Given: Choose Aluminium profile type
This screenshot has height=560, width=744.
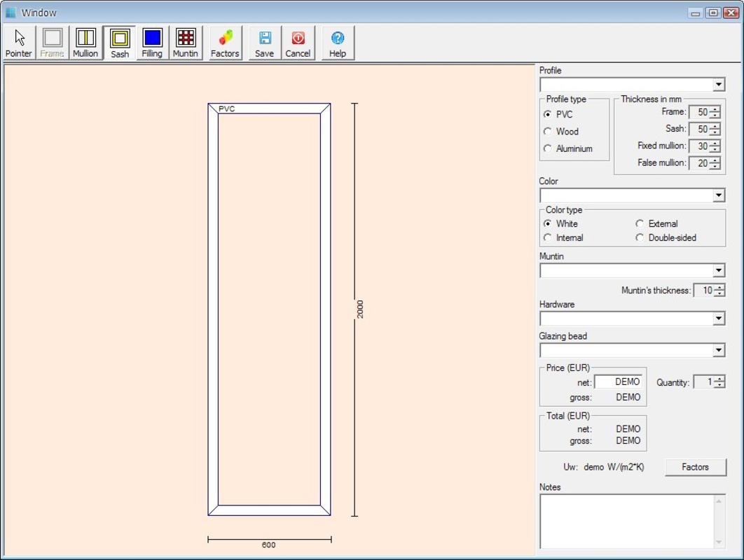Looking at the screenshot, I should (x=548, y=148).
